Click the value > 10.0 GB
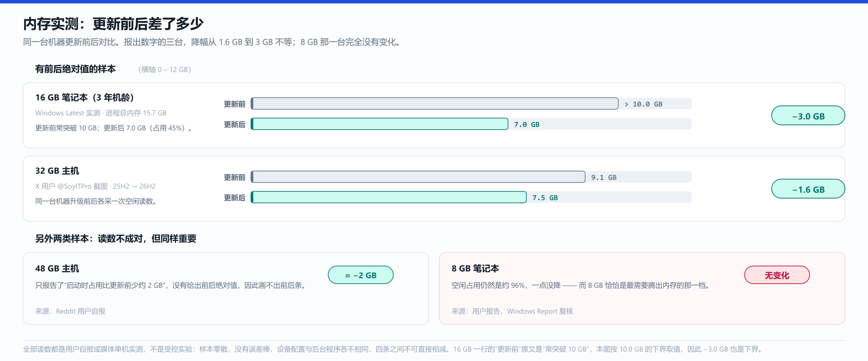This screenshot has width=868, height=361. click(643, 104)
